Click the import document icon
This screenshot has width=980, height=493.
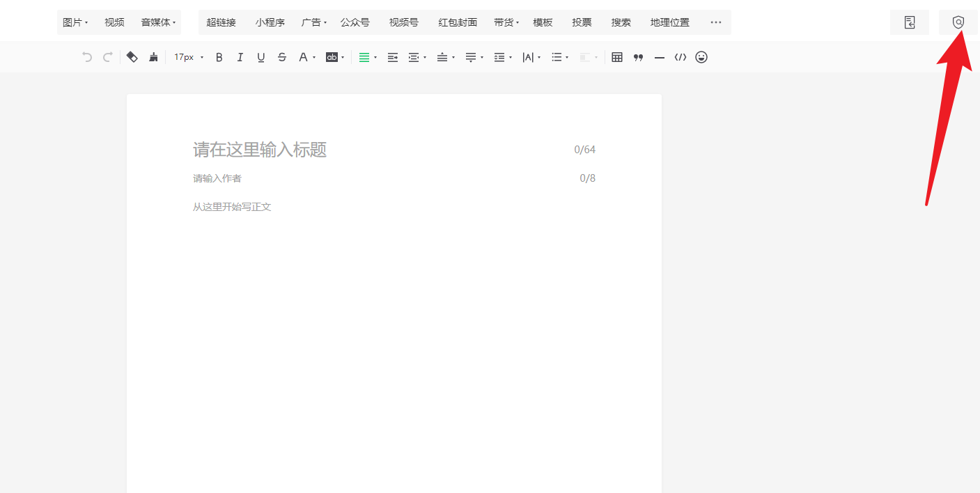[x=910, y=22]
